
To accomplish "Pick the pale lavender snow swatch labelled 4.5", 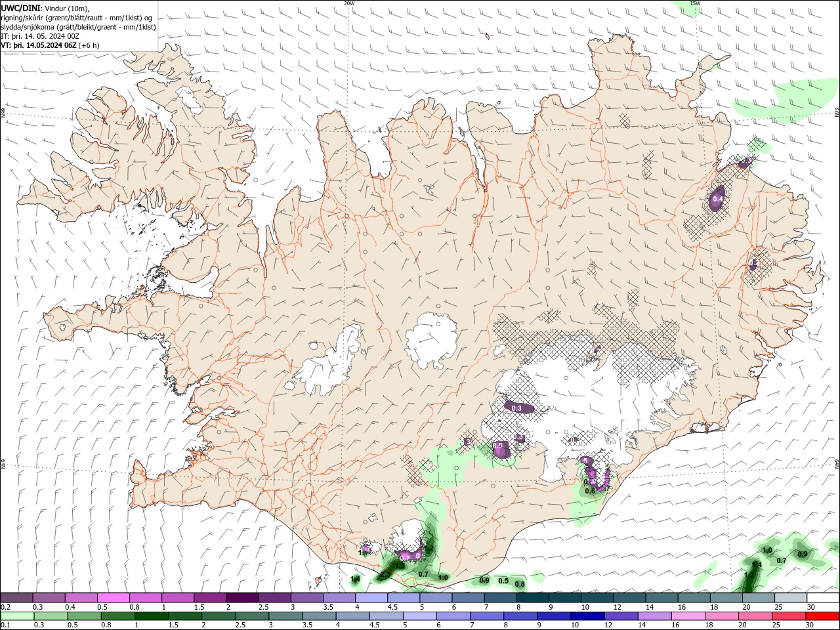I will point(403,598).
